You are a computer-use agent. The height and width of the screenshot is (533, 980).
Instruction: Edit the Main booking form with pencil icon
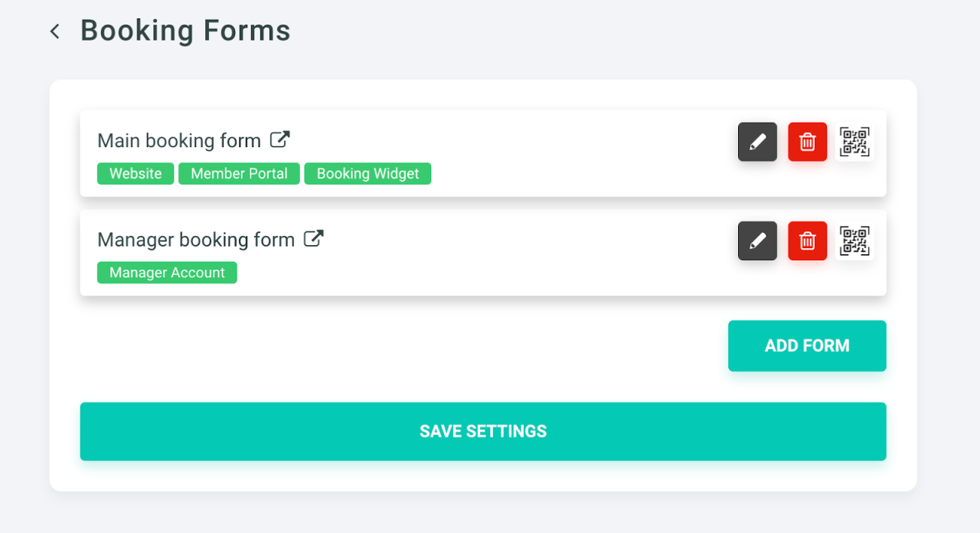[757, 142]
